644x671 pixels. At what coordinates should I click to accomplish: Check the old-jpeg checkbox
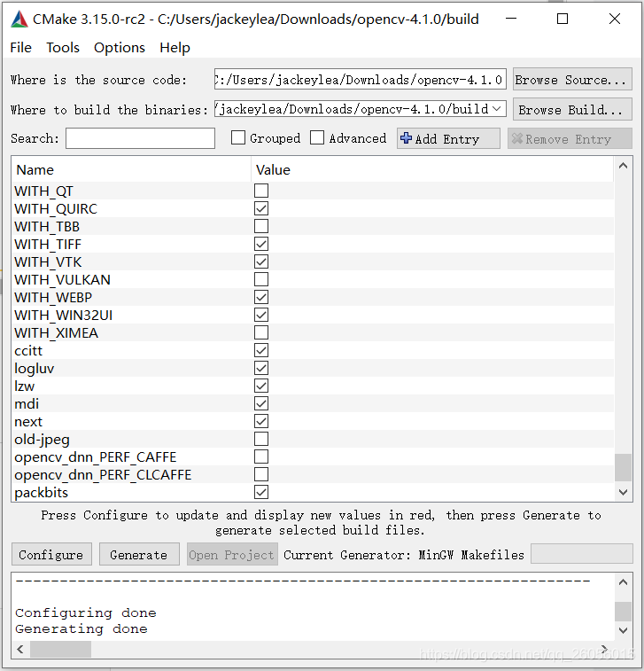click(x=261, y=439)
